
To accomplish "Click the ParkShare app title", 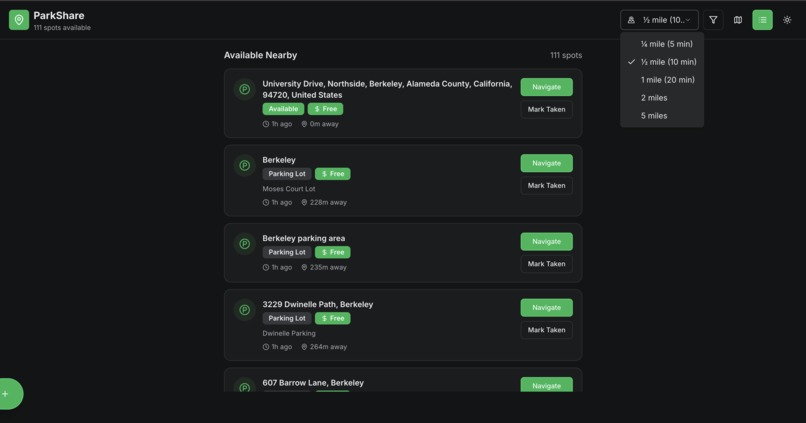I will click(59, 15).
